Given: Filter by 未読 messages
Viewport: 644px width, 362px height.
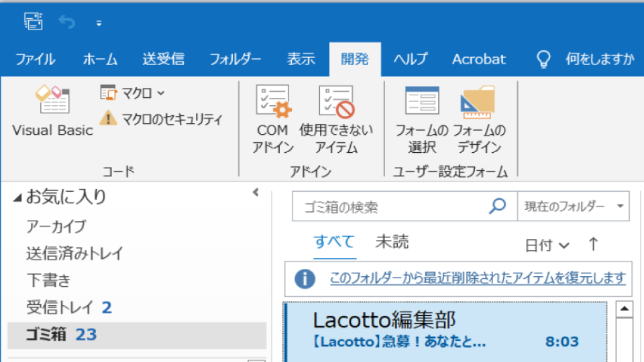Looking at the screenshot, I should click(x=392, y=242).
